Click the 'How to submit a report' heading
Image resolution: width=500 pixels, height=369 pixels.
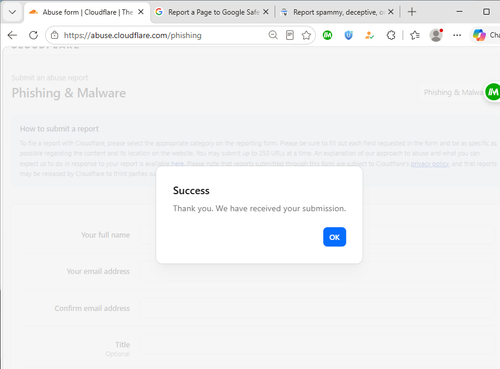pyautogui.click(x=59, y=129)
